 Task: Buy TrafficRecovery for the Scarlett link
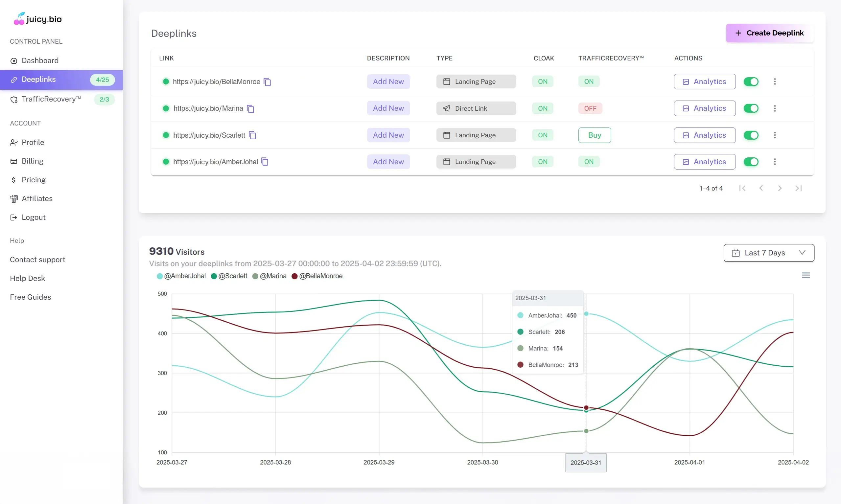coord(595,135)
